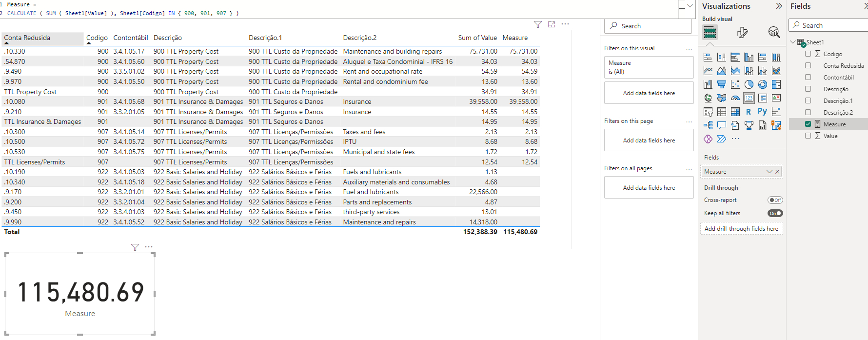
Task: Uncheck the Measure field checkbox
Action: [808, 124]
